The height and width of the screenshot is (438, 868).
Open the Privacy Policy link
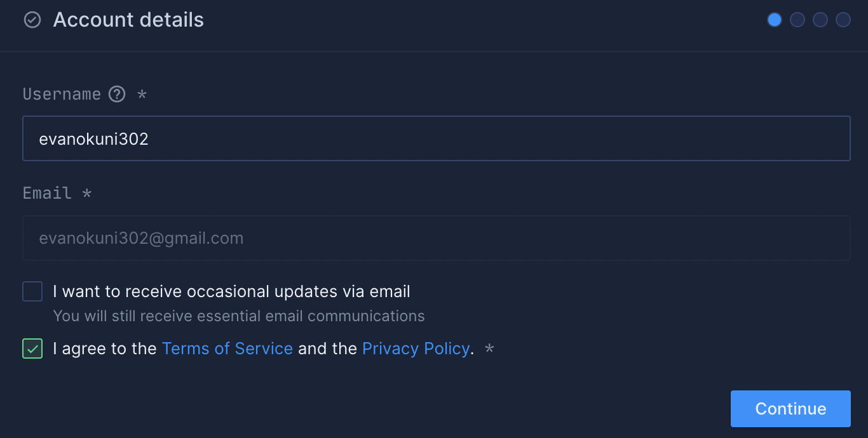coord(416,348)
